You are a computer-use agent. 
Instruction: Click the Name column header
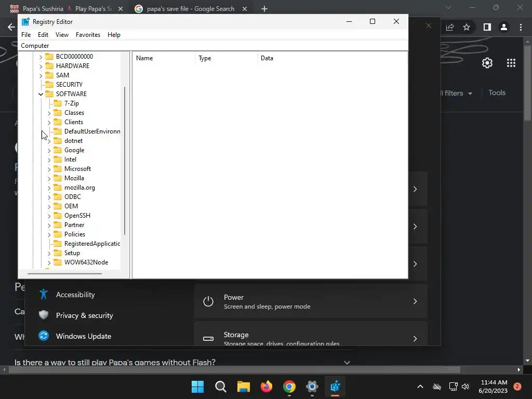(164, 58)
